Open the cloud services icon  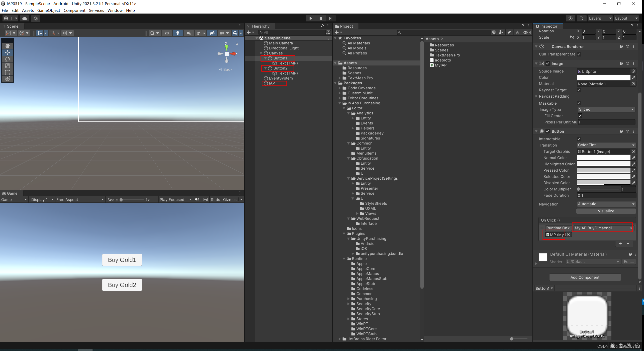25,18
